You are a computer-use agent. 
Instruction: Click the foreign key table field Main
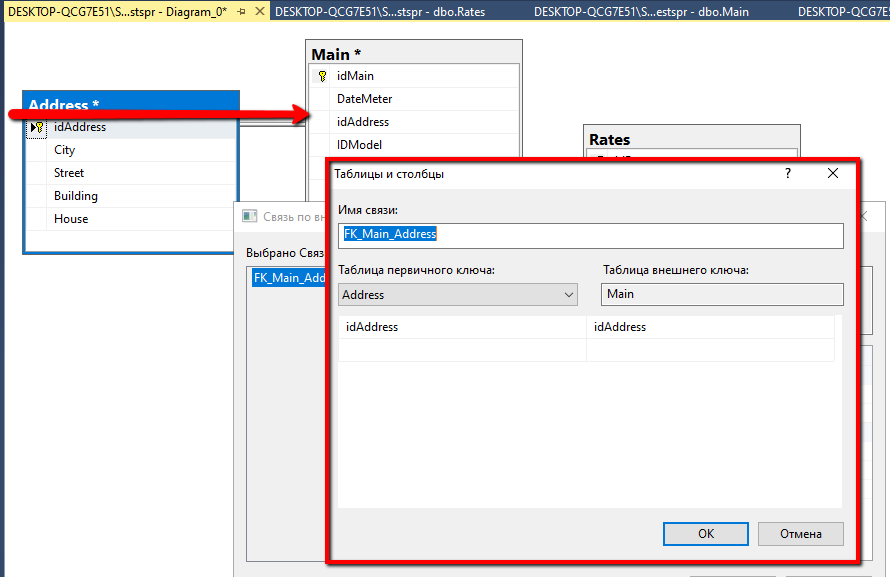coord(722,294)
